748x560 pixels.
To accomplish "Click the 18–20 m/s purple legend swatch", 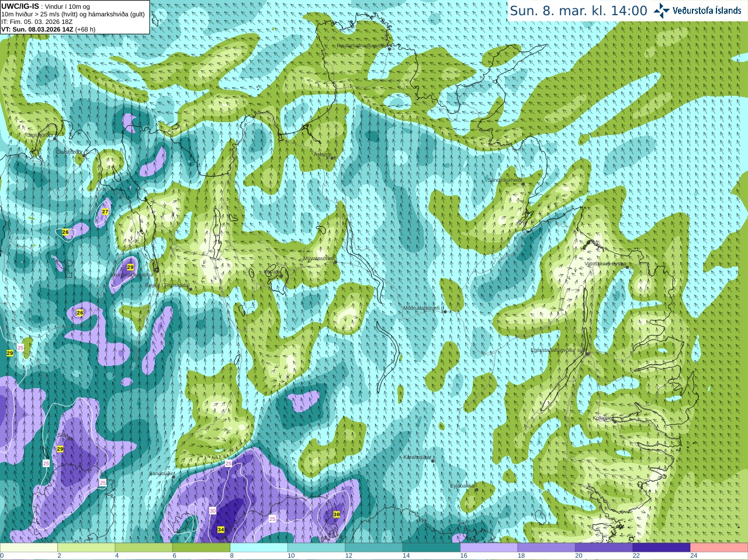I will (546, 548).
